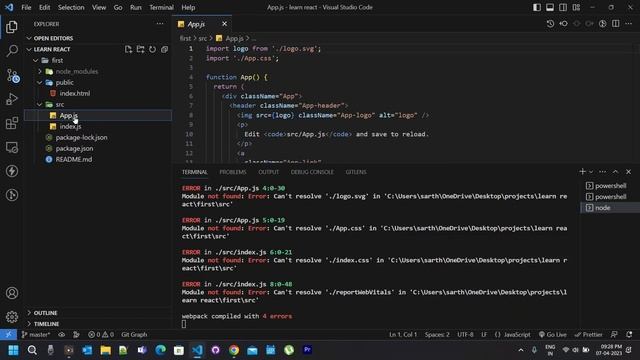Click Ln 1, Col 1 cursor position indicator
640x360 pixels.
coord(403,335)
